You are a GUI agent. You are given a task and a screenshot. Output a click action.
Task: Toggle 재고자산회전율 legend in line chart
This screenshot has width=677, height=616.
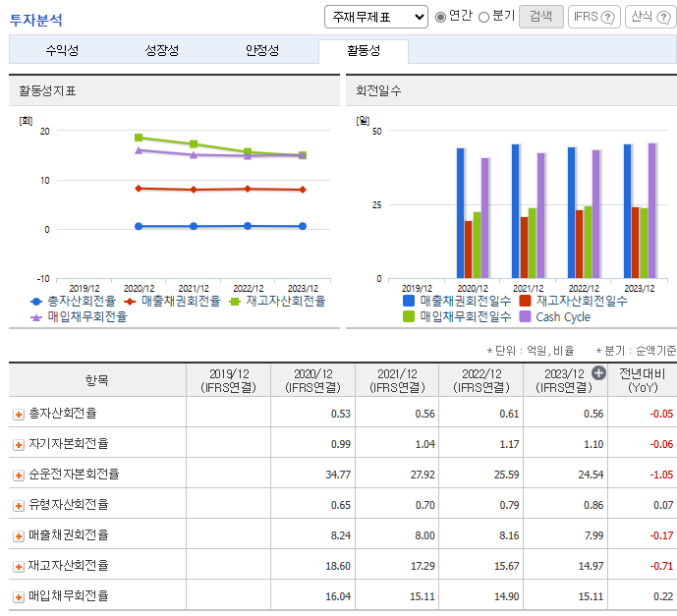pos(278,301)
